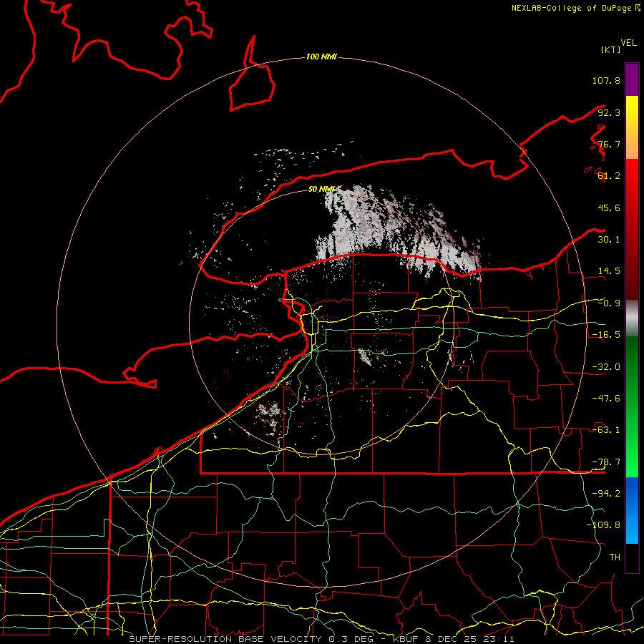Click the gray near-zero segment of the color bar

click(x=632, y=318)
